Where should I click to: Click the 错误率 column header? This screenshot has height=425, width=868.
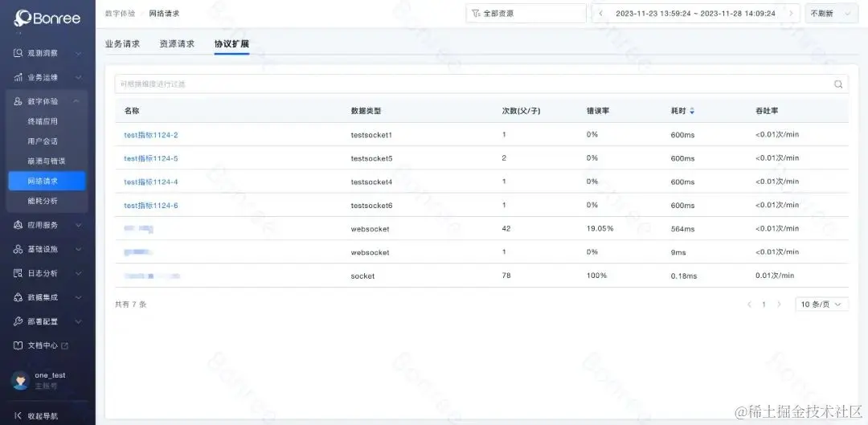point(598,111)
